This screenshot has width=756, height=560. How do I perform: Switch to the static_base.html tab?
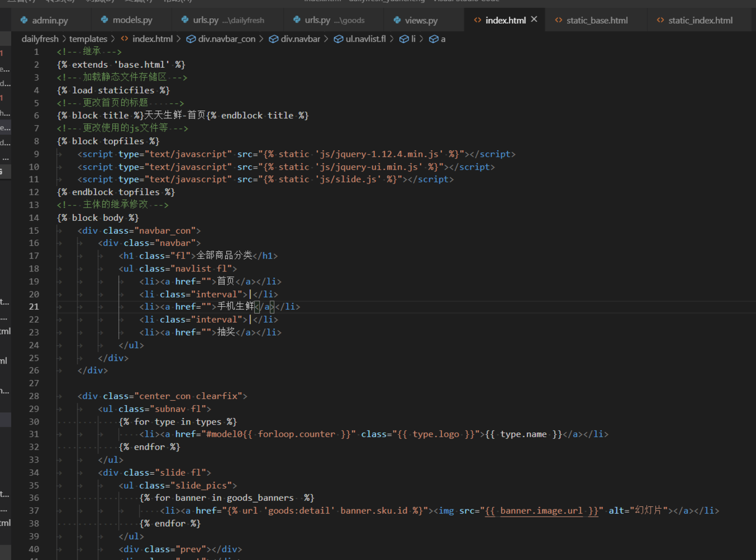[597, 20]
